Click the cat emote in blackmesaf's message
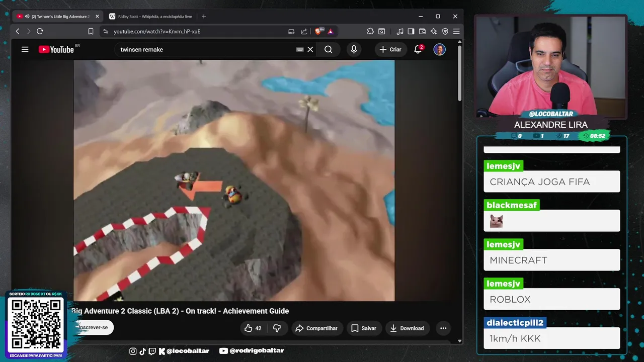The width and height of the screenshot is (644, 362). pyautogui.click(x=497, y=221)
